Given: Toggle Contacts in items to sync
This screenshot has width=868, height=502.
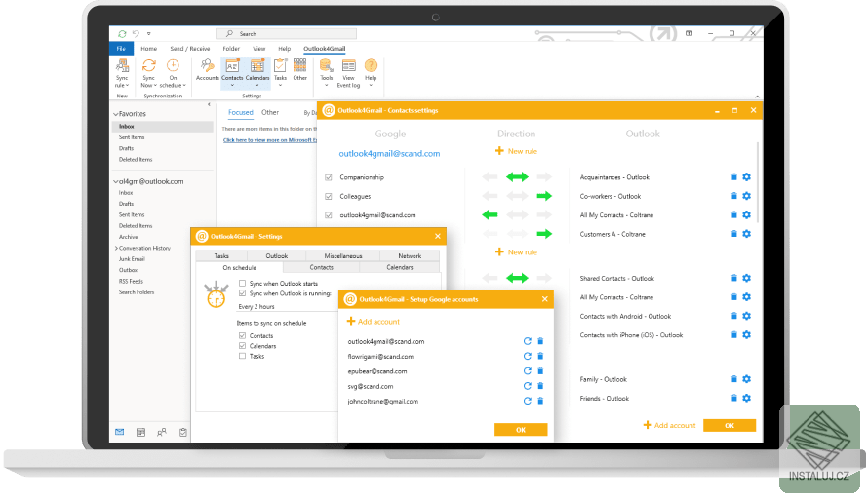Looking at the screenshot, I should click(x=242, y=336).
